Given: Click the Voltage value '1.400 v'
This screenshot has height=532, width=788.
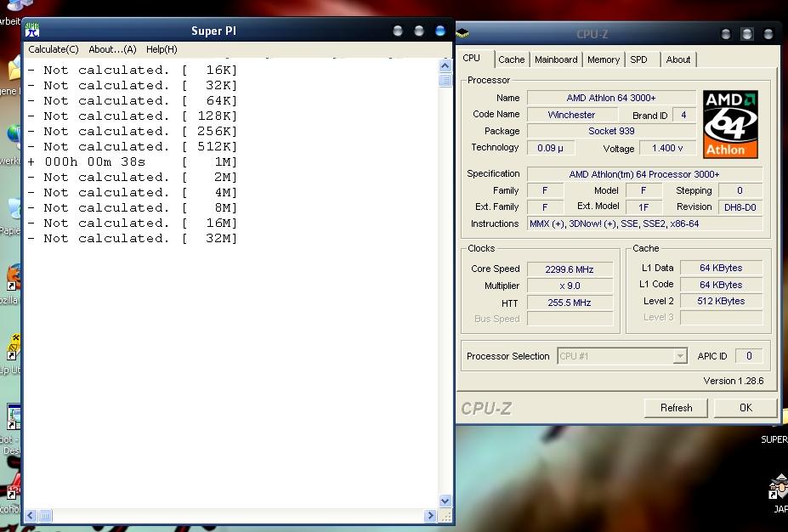Looking at the screenshot, I should tap(667, 148).
